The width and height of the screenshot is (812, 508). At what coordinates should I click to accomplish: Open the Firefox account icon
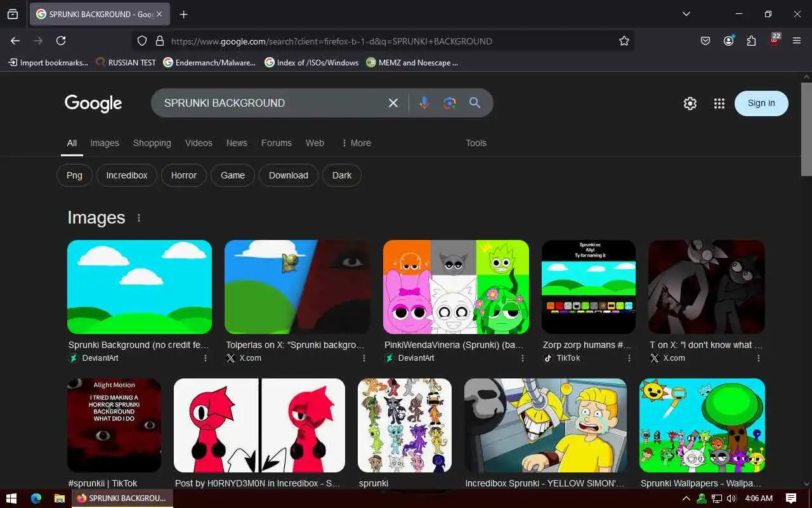(728, 41)
